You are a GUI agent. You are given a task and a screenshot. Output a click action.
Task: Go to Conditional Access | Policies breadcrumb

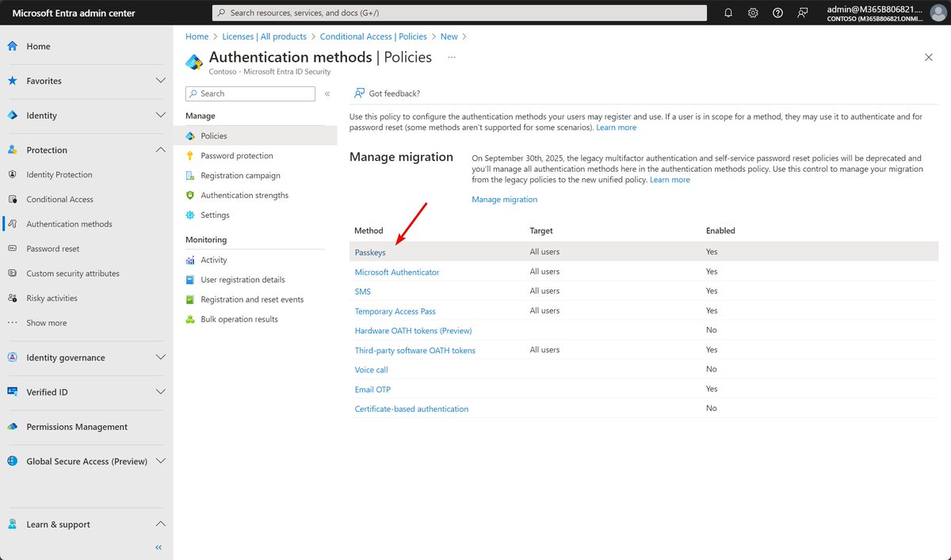click(x=373, y=36)
